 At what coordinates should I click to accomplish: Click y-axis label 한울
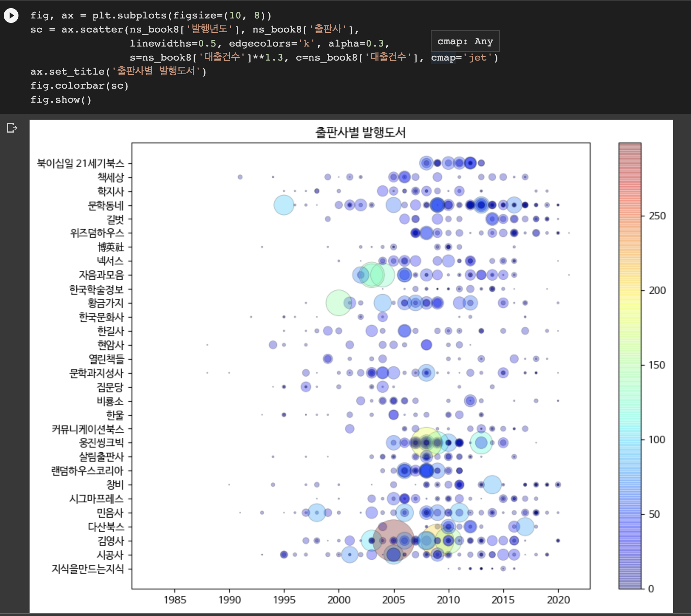tap(115, 415)
